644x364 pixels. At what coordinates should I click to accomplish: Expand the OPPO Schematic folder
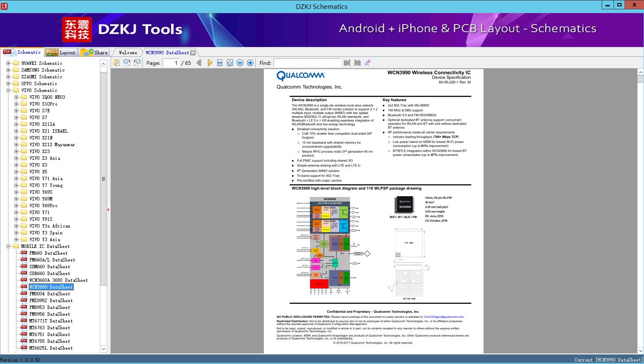click(x=8, y=83)
